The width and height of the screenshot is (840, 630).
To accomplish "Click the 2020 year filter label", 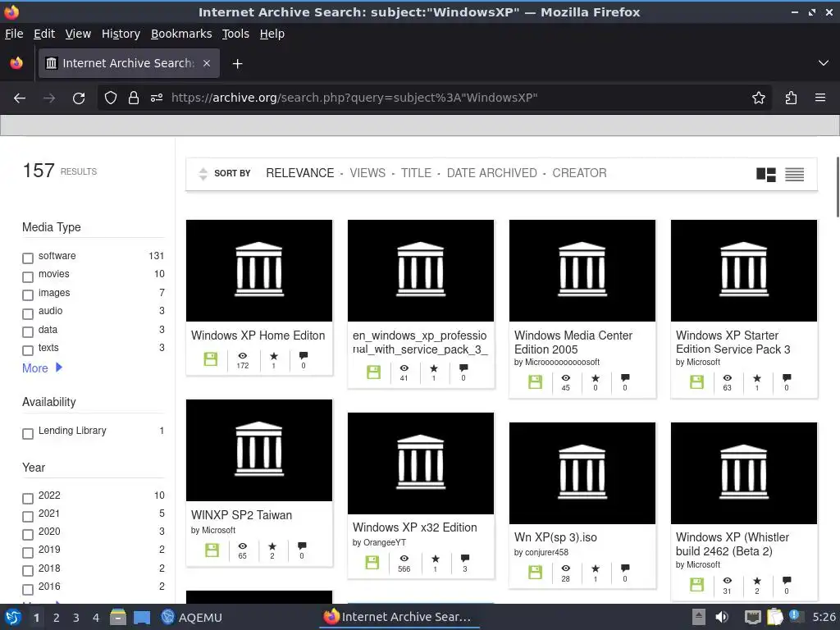I will tap(48, 532).
